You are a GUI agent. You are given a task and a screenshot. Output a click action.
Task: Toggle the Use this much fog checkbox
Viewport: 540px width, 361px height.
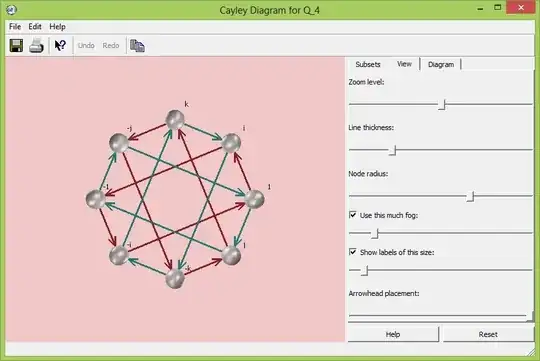click(353, 215)
